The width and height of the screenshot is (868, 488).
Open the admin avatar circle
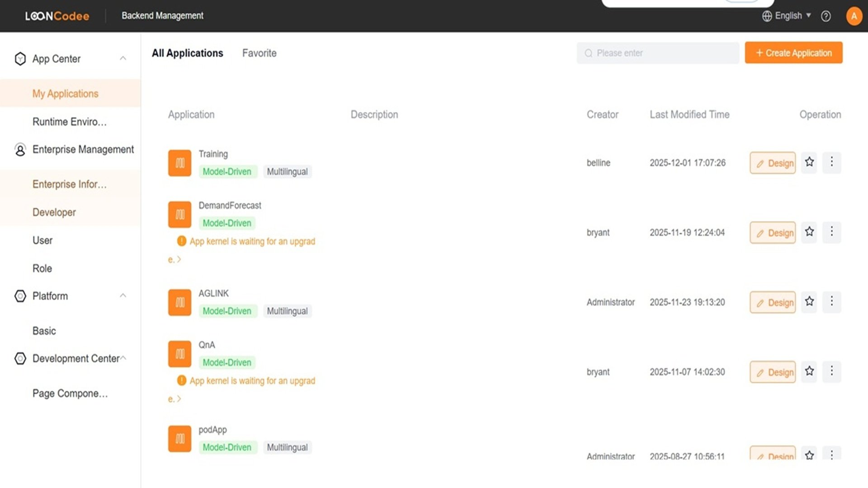[x=854, y=16]
